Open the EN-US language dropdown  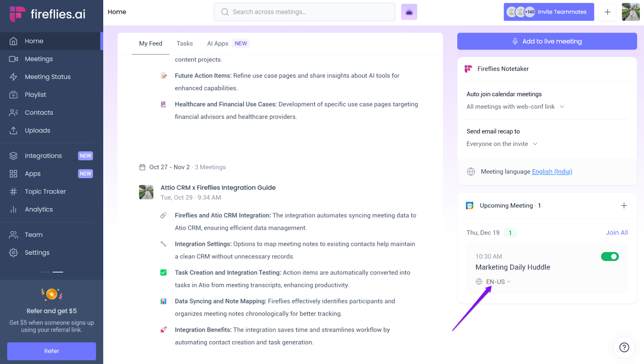[498, 282]
